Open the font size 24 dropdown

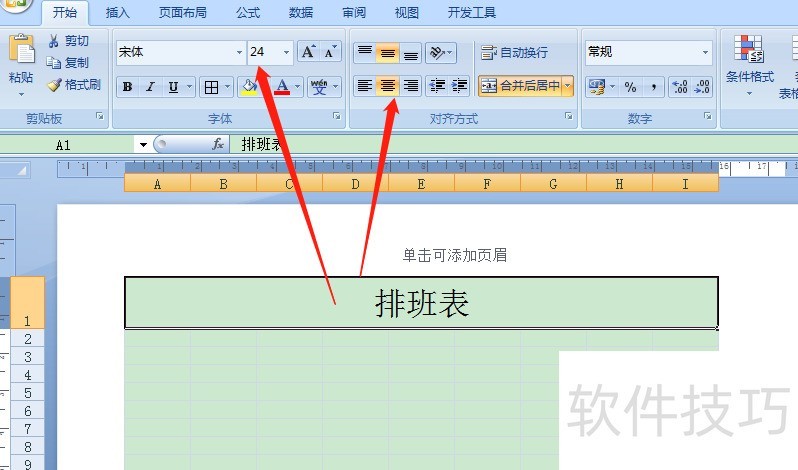(x=287, y=52)
